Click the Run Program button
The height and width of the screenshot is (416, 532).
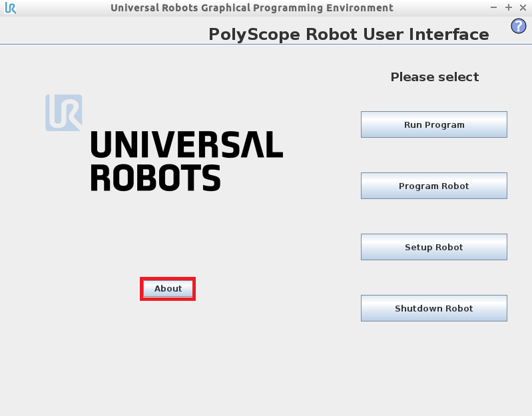click(434, 124)
